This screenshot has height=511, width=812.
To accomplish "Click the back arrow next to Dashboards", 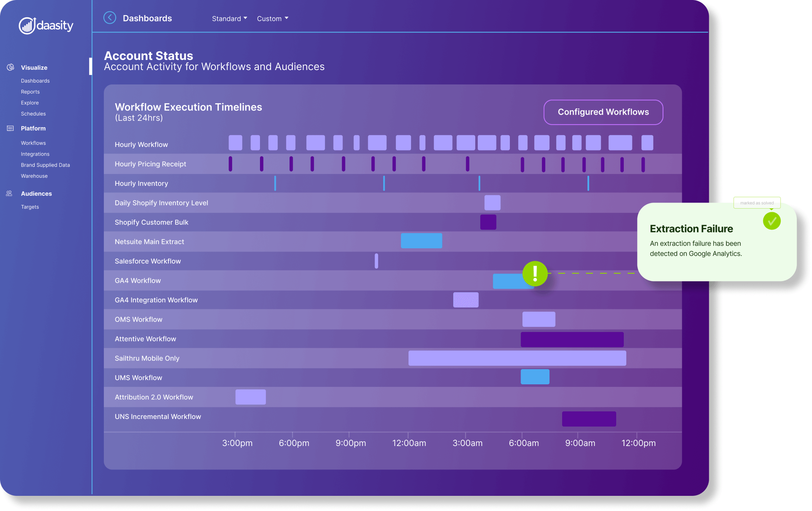I will tap(110, 18).
